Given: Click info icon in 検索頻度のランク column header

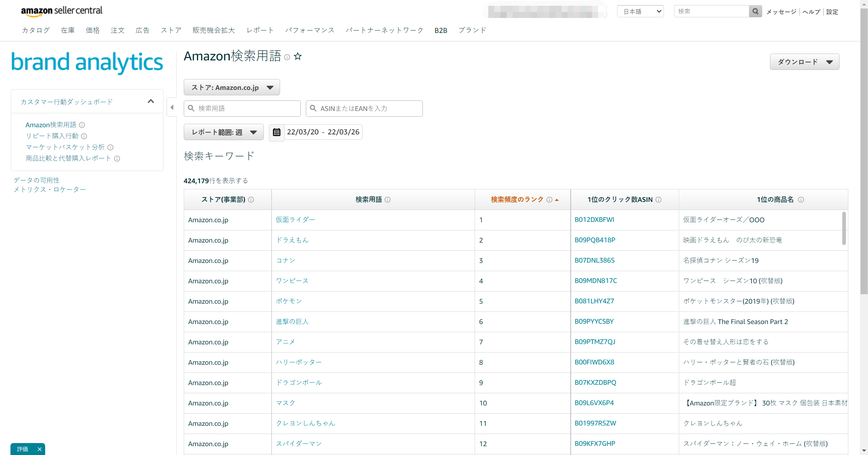Looking at the screenshot, I should (549, 200).
